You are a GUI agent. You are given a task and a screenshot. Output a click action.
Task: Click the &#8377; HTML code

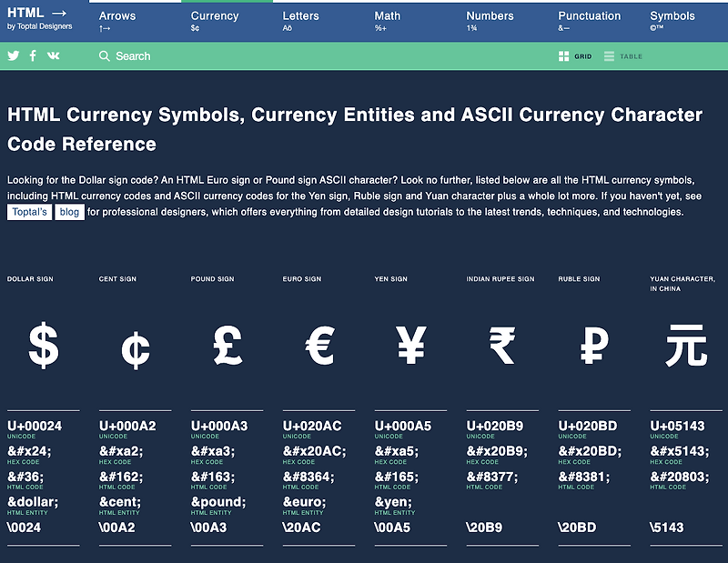(492, 477)
